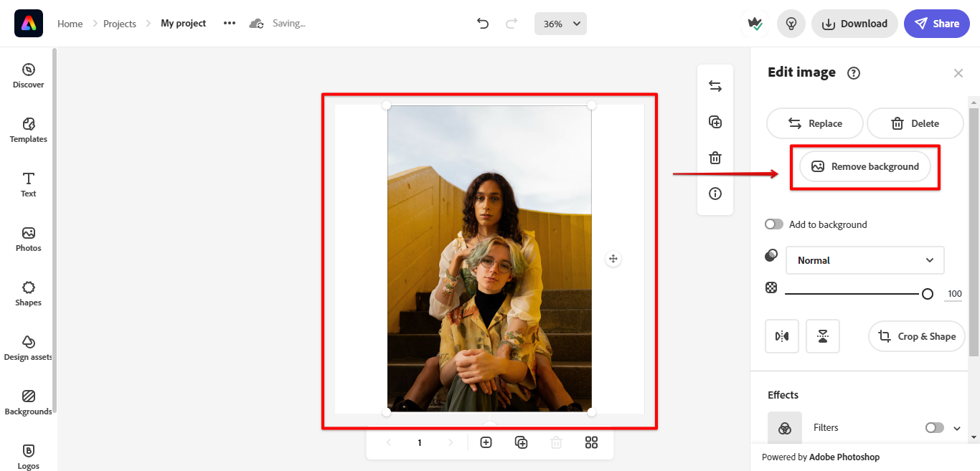Turn on the Filters toggle under Effects
The height and width of the screenshot is (471, 980).
(x=933, y=427)
